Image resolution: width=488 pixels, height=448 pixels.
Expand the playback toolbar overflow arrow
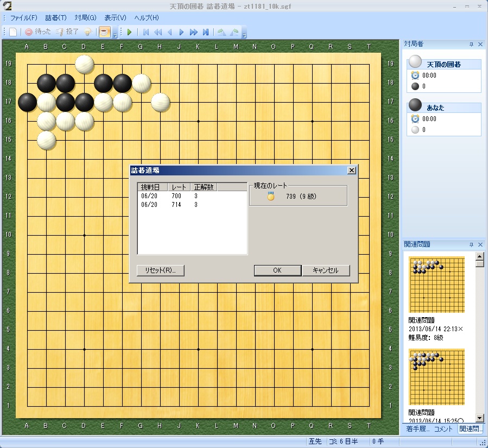click(x=244, y=35)
